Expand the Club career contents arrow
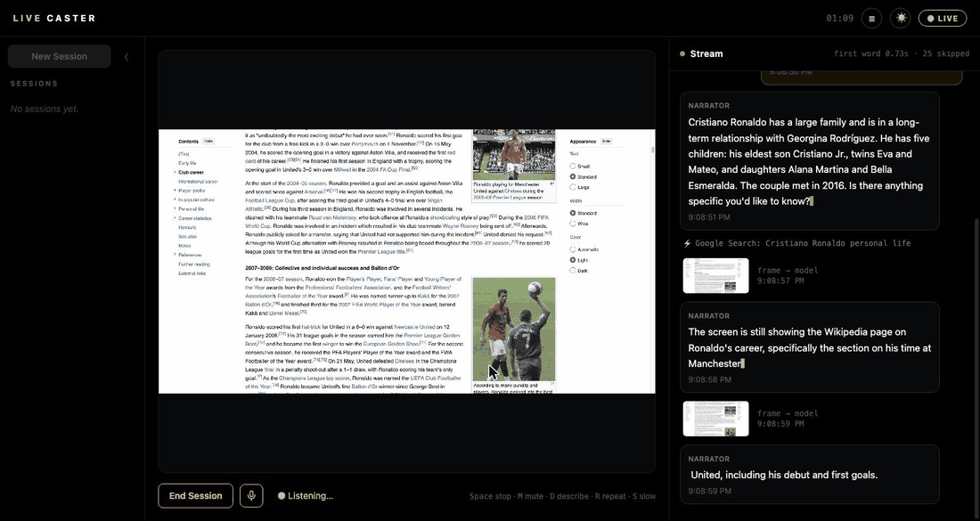The width and height of the screenshot is (980, 521). point(175,173)
